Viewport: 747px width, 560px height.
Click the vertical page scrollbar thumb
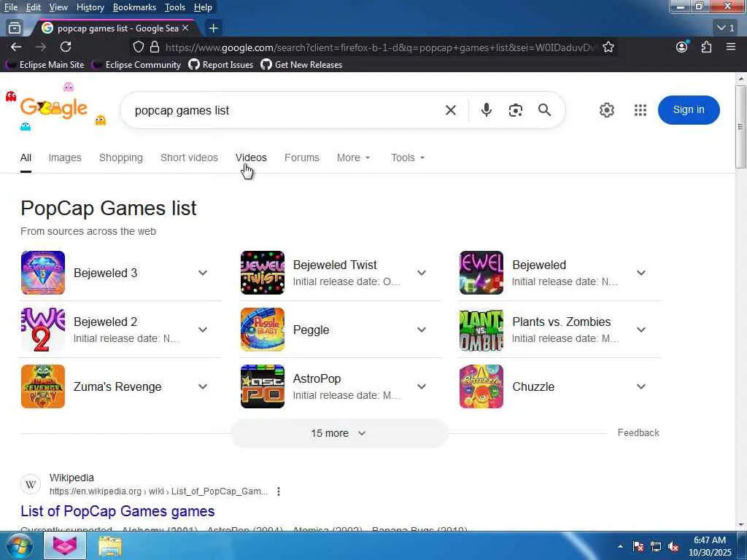click(x=740, y=127)
